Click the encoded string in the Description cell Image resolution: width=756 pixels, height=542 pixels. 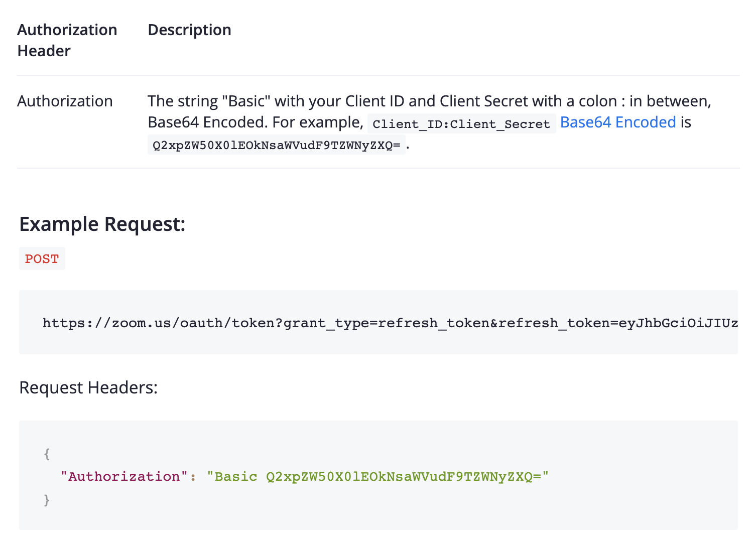(277, 146)
